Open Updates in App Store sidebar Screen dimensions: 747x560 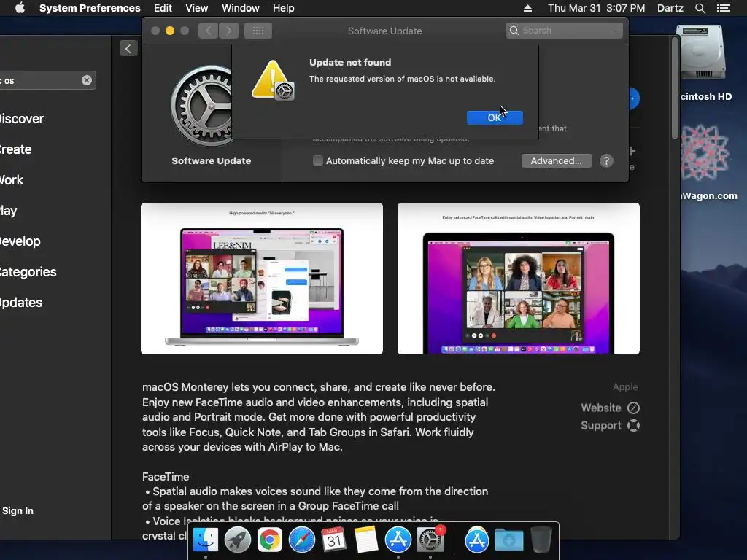click(x=21, y=303)
